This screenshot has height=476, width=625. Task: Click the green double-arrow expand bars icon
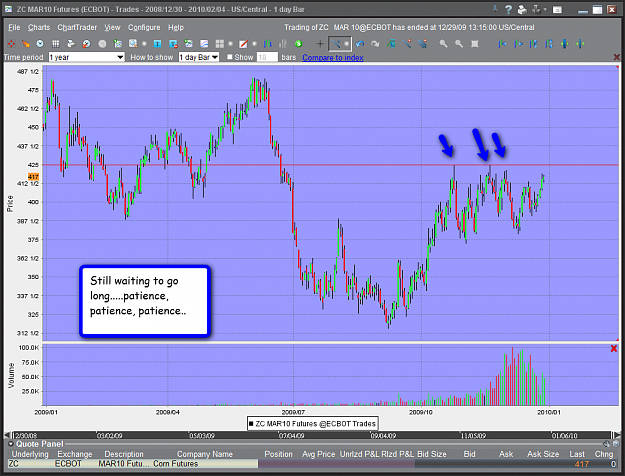(564, 44)
